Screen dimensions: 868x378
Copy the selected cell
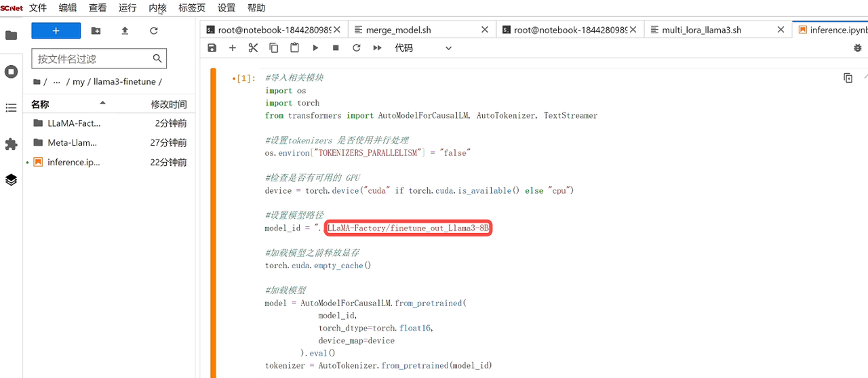pyautogui.click(x=274, y=48)
